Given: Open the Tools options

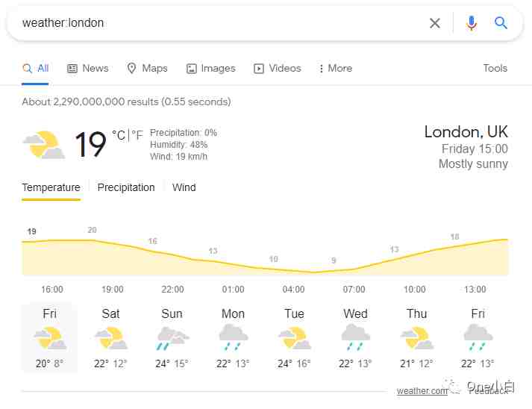Looking at the screenshot, I should tap(495, 68).
